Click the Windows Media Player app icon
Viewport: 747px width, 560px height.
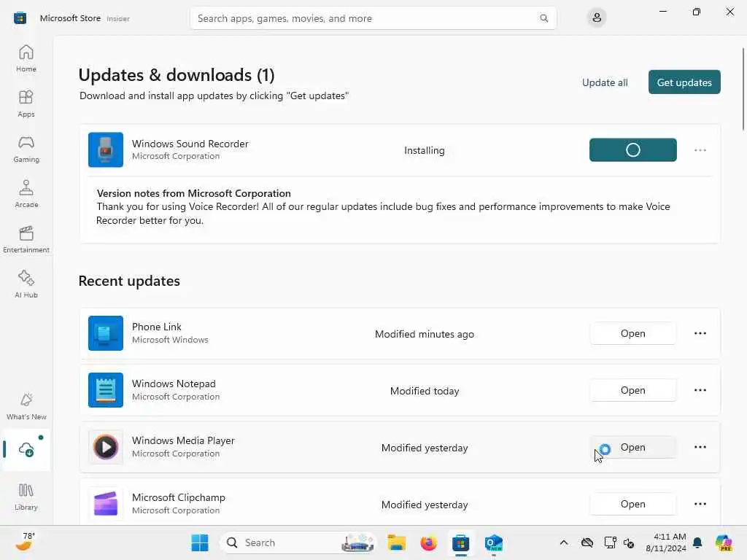[x=106, y=447]
